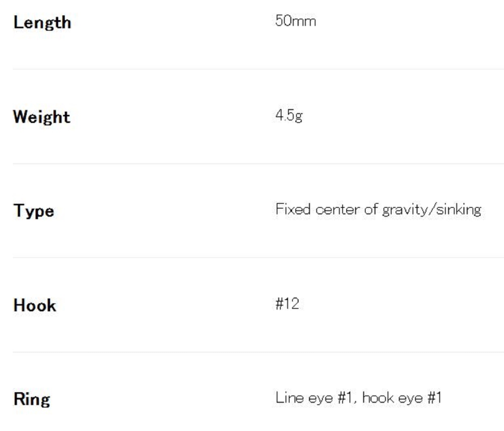The image size is (504, 431).
Task: Select the Weight row label
Action: pos(42,117)
